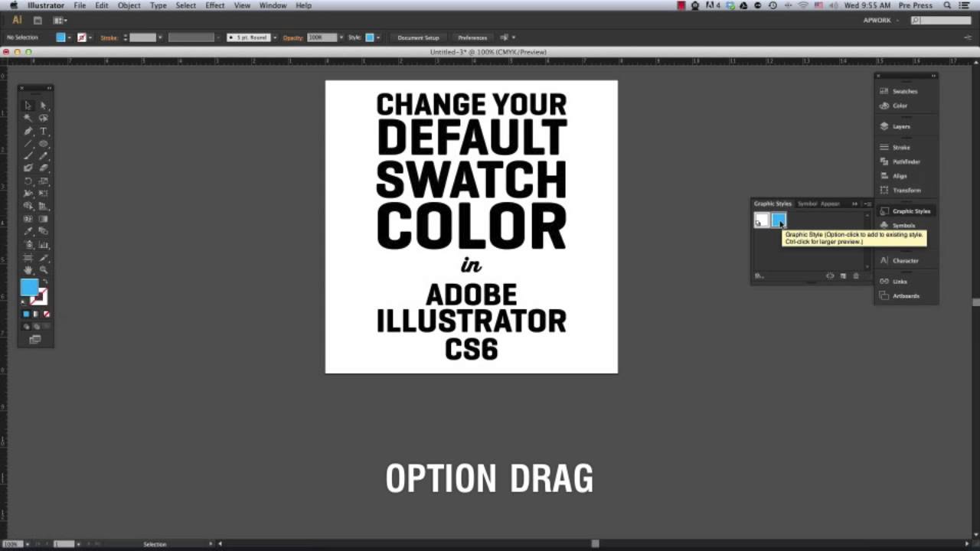This screenshot has height=551, width=980.
Task: Open the Stroke color dropdown in Control bar
Action: point(90,37)
